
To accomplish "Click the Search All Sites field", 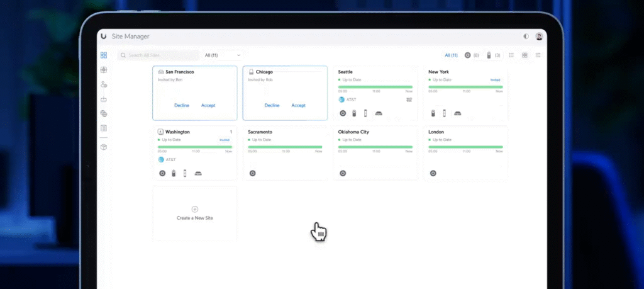I will coord(162,55).
